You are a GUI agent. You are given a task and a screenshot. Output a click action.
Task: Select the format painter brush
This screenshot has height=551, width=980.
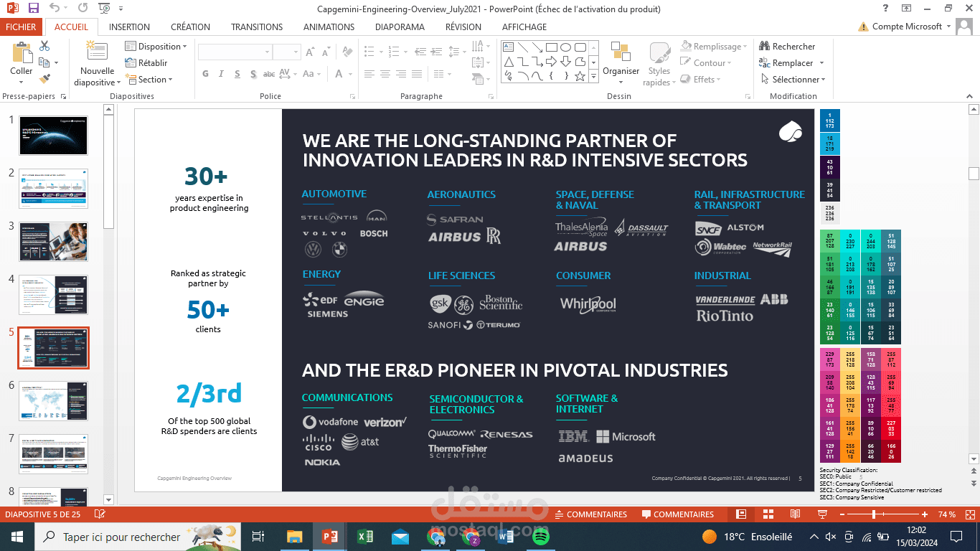(44, 79)
